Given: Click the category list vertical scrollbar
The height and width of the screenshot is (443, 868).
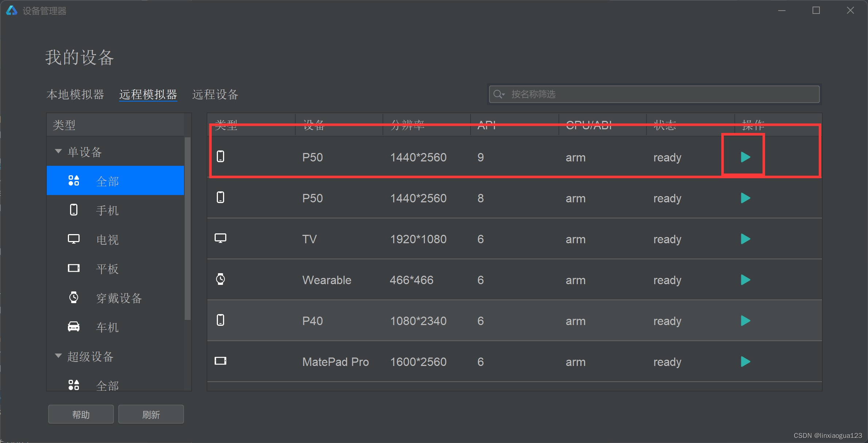Looking at the screenshot, I should coord(188,229).
